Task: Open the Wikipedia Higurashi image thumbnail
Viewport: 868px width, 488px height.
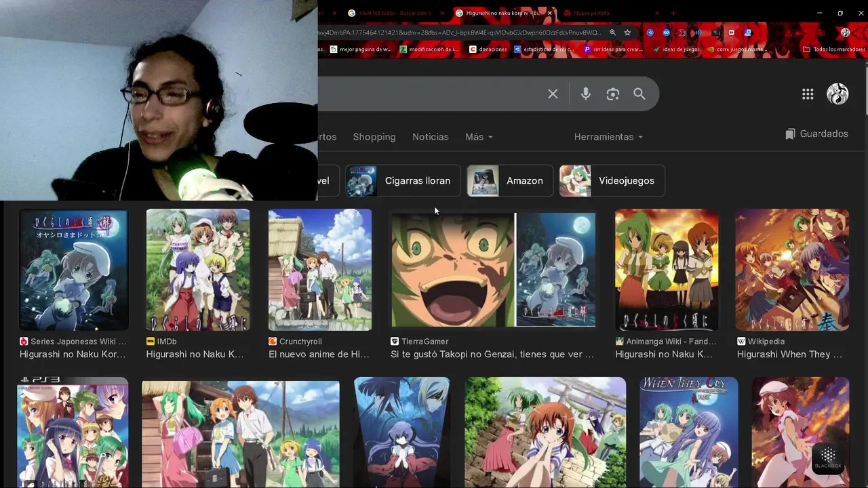Action: (x=792, y=270)
